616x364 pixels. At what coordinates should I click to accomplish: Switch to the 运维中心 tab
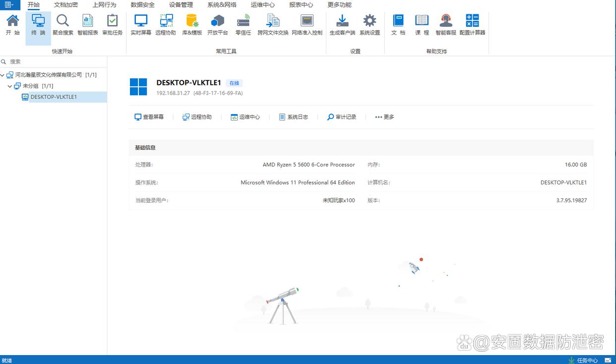point(263,5)
